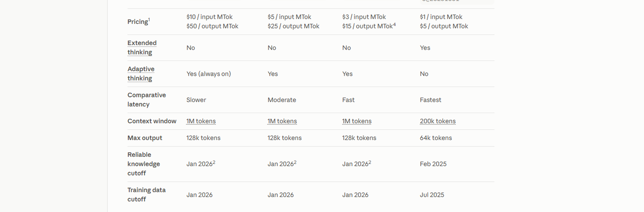Click the '64k tokens' max output cell

point(436,138)
